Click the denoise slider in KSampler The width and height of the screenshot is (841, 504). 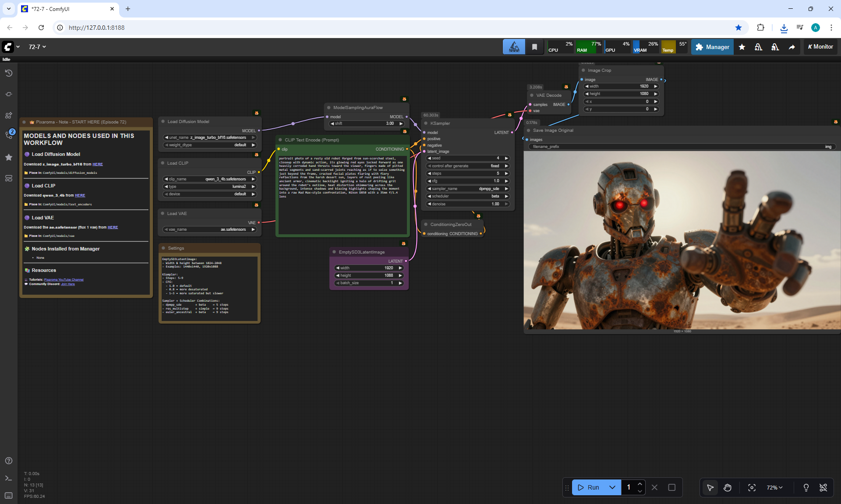[467, 204]
